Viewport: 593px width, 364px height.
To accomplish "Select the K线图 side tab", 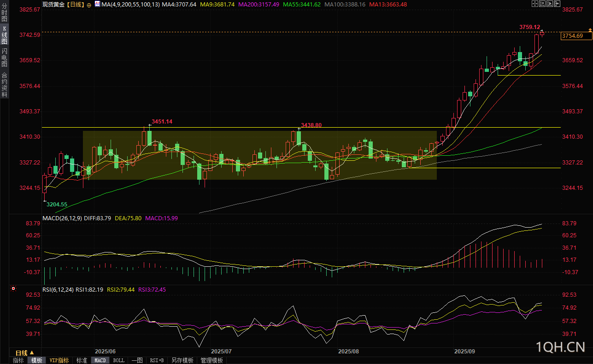I will tap(4, 35).
